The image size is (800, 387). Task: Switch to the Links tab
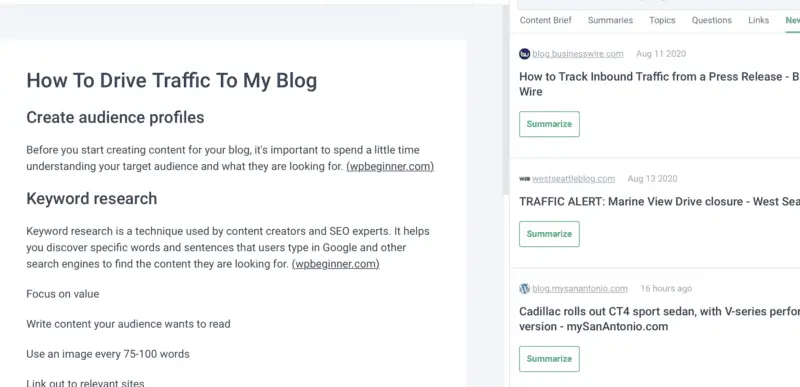tap(759, 20)
